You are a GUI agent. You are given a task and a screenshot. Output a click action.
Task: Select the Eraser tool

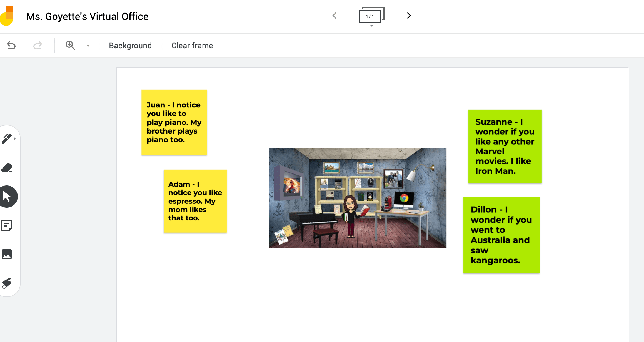[x=7, y=168]
